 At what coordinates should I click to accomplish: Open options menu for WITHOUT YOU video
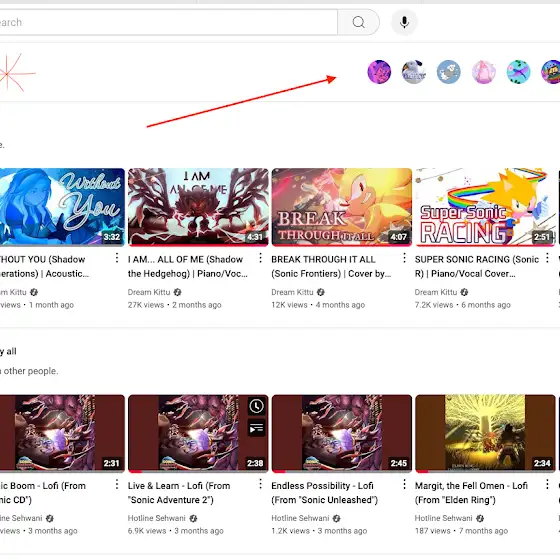click(117, 258)
